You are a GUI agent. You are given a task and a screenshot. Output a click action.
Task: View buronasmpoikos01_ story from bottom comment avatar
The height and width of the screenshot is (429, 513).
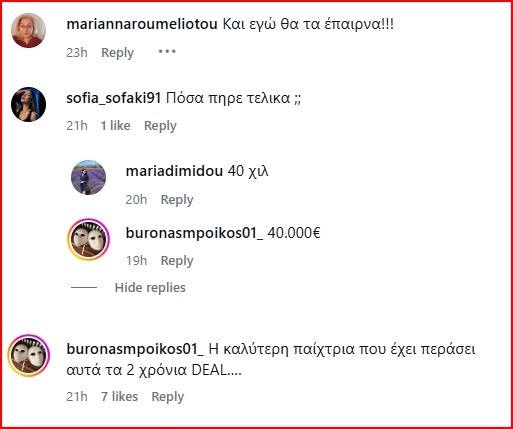tap(29, 355)
